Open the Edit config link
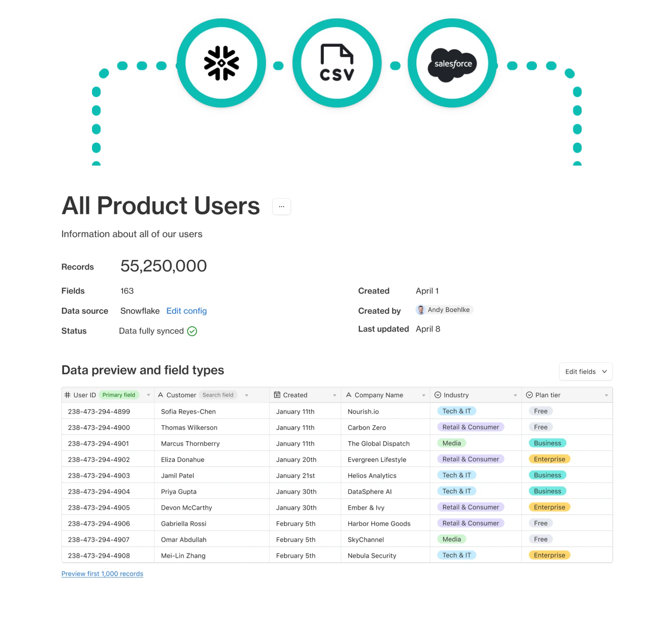 click(x=186, y=311)
